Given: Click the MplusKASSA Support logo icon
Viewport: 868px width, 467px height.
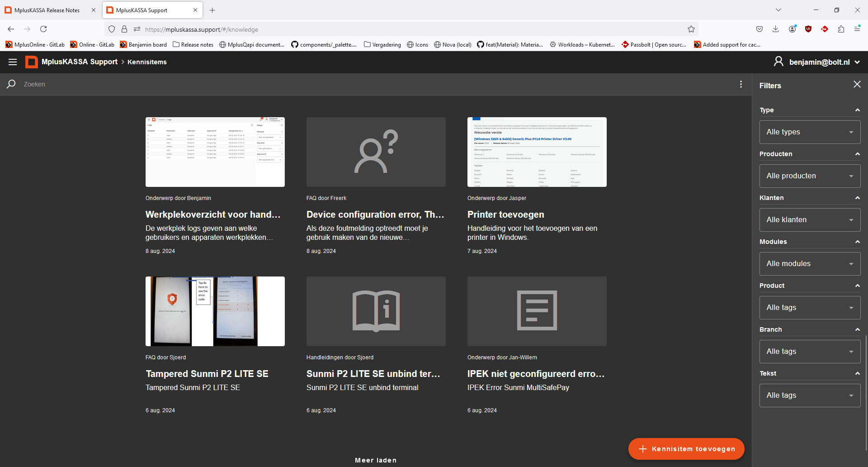Looking at the screenshot, I should [31, 62].
